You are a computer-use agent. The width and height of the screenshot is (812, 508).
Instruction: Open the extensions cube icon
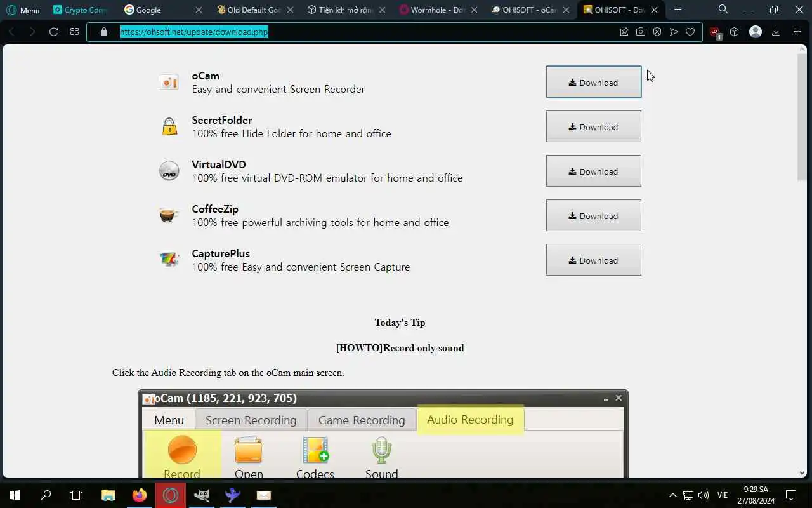(734, 32)
